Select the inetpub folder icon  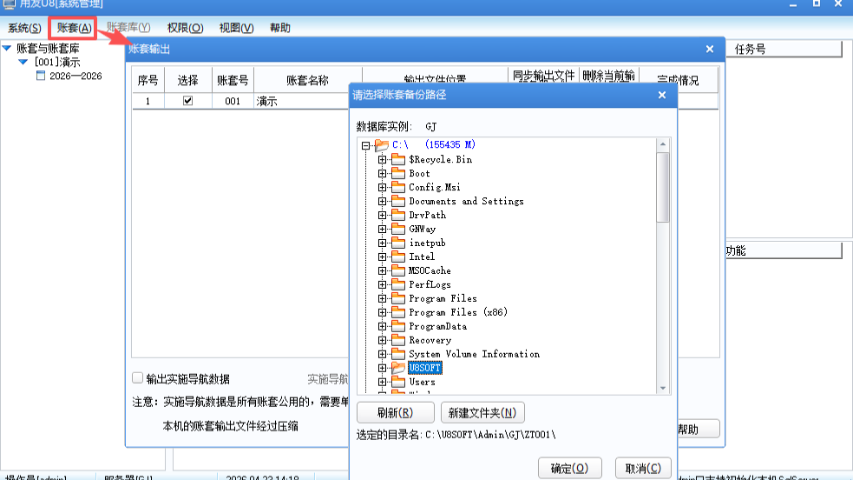(x=397, y=243)
